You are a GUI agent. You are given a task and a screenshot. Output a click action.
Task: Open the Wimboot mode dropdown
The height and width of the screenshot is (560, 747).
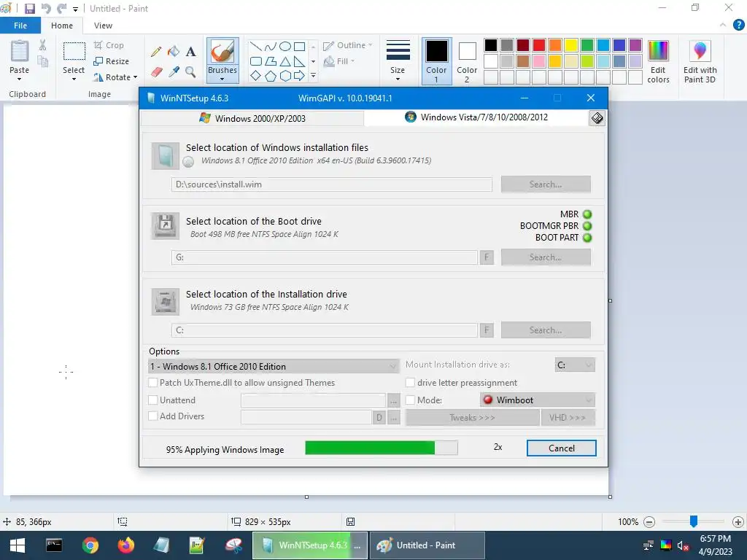pos(538,400)
